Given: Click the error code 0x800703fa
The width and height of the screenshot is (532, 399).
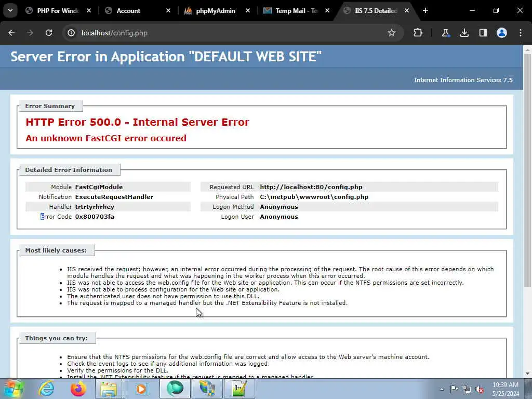Looking at the screenshot, I should coord(95,217).
